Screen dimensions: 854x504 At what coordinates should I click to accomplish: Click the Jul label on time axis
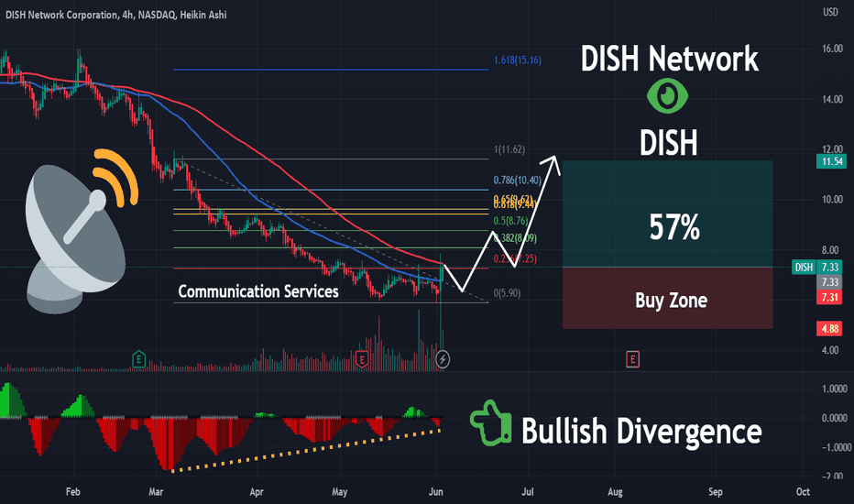tap(527, 491)
